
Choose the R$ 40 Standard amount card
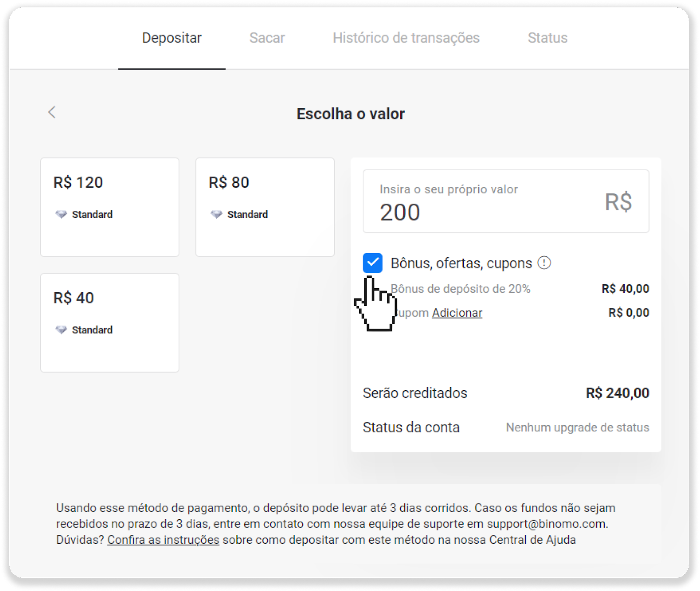pos(110,323)
